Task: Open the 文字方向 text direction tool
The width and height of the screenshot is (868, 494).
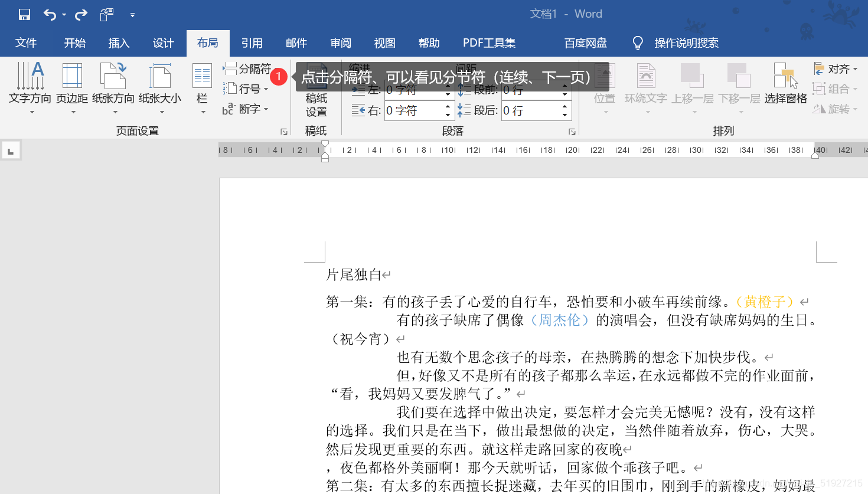Action: (x=30, y=88)
